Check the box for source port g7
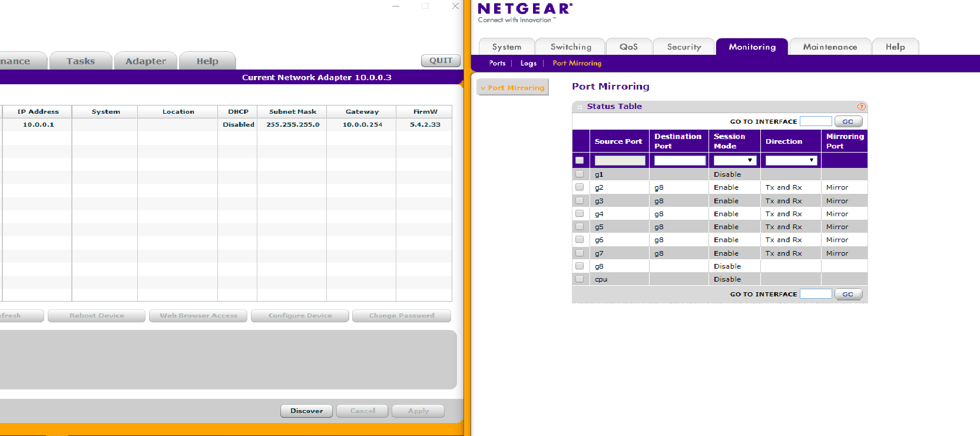The height and width of the screenshot is (436, 980). coord(580,253)
